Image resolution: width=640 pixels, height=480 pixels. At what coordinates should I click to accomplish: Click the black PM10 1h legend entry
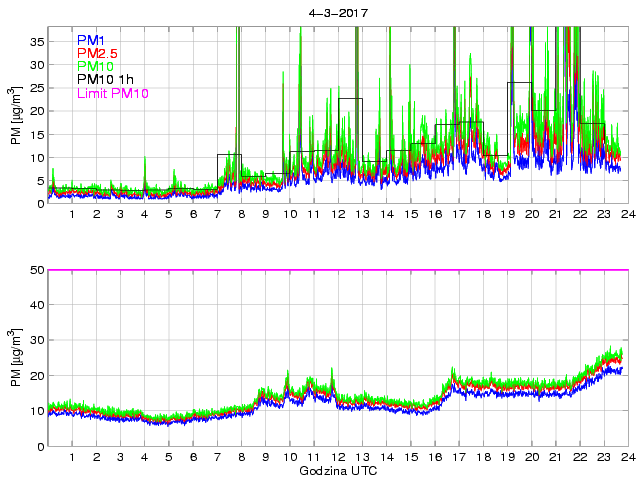105,80
